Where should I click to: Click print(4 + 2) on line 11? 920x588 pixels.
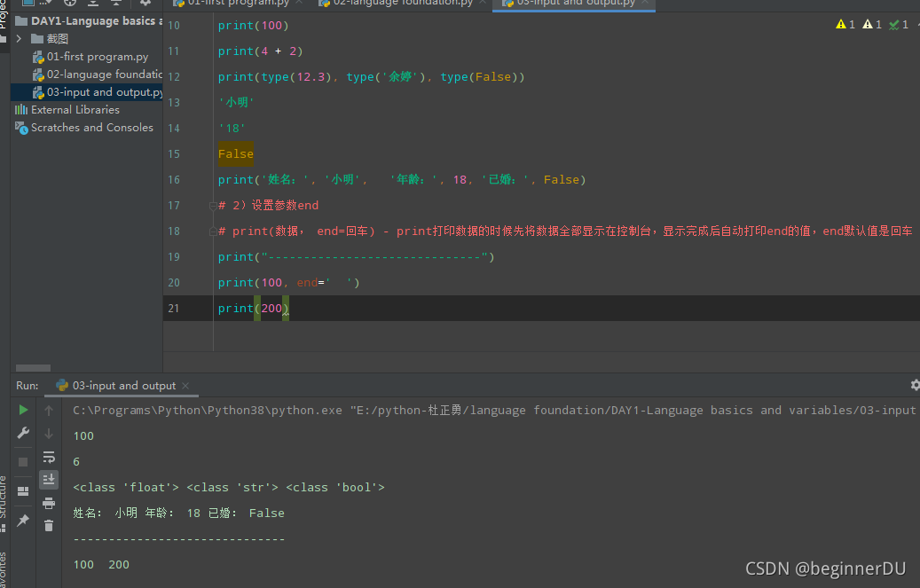(261, 51)
